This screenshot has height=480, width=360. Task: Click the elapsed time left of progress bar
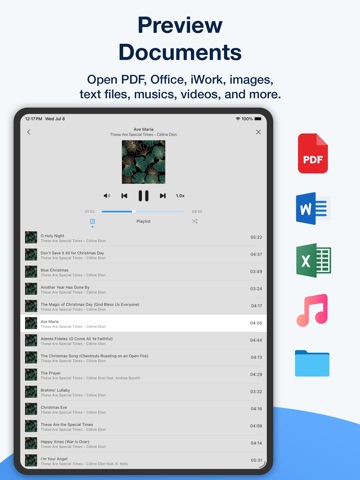pyautogui.click(x=90, y=212)
